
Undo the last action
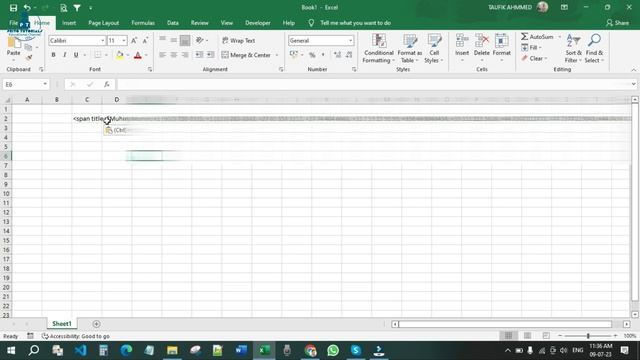(x=27, y=7)
